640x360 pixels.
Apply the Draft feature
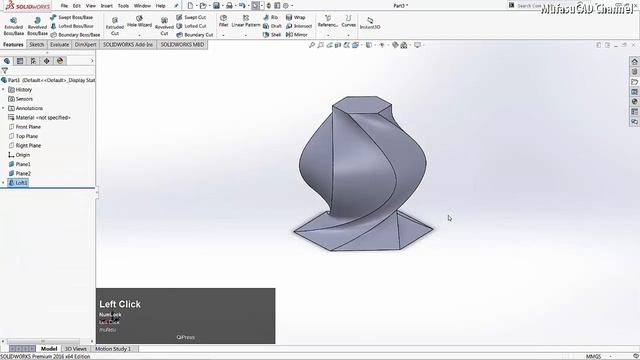[272, 26]
